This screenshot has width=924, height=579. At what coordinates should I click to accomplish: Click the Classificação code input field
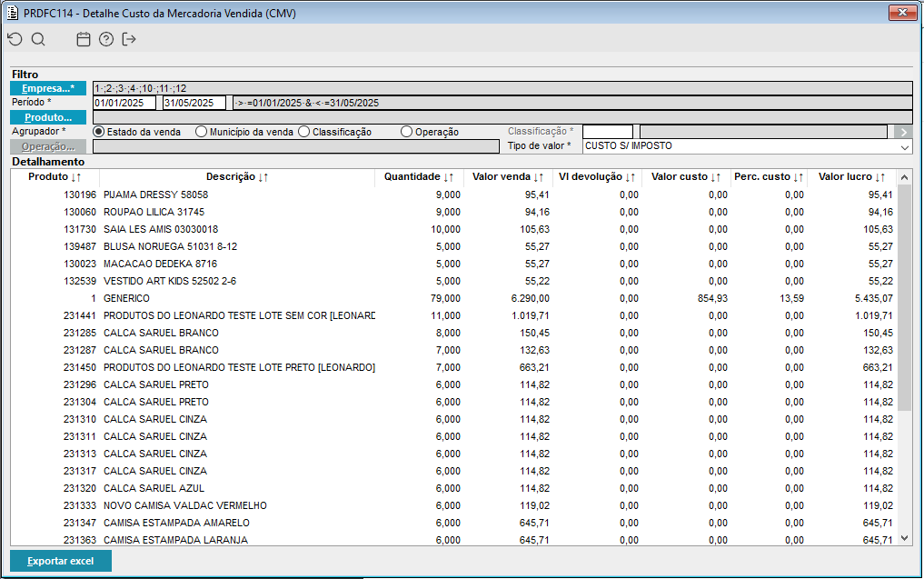tap(608, 132)
